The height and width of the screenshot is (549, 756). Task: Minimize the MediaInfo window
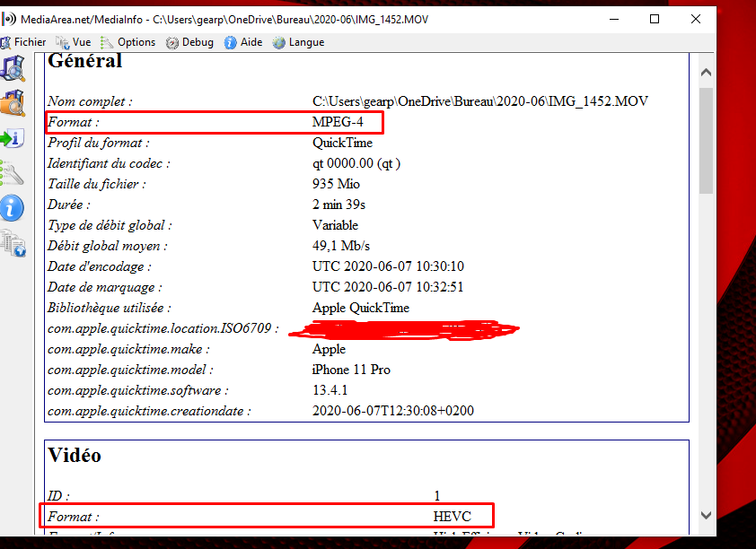pyautogui.click(x=614, y=19)
